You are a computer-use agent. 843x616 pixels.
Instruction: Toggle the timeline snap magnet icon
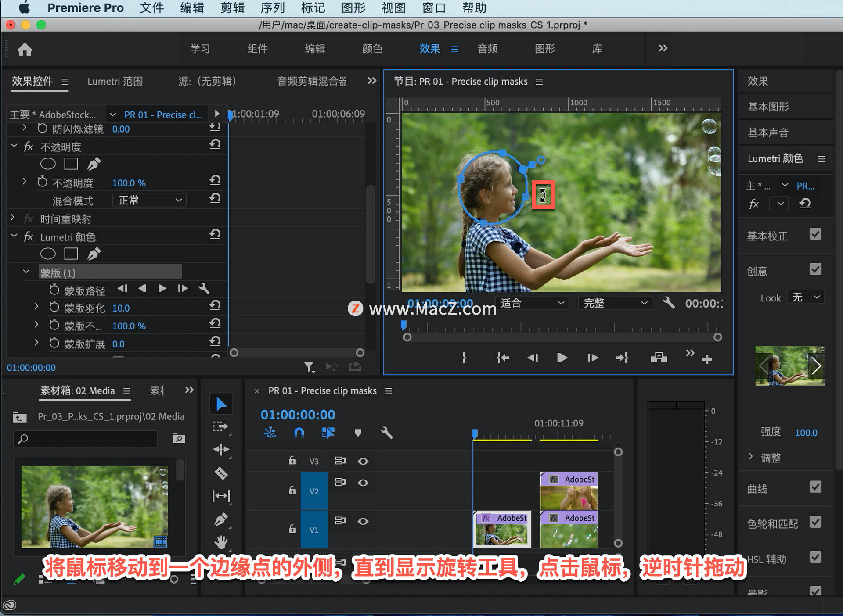[299, 433]
